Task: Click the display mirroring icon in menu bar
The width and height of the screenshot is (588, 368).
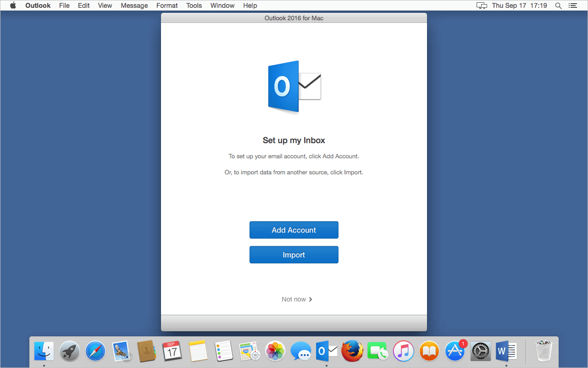Action: pyautogui.click(x=482, y=6)
